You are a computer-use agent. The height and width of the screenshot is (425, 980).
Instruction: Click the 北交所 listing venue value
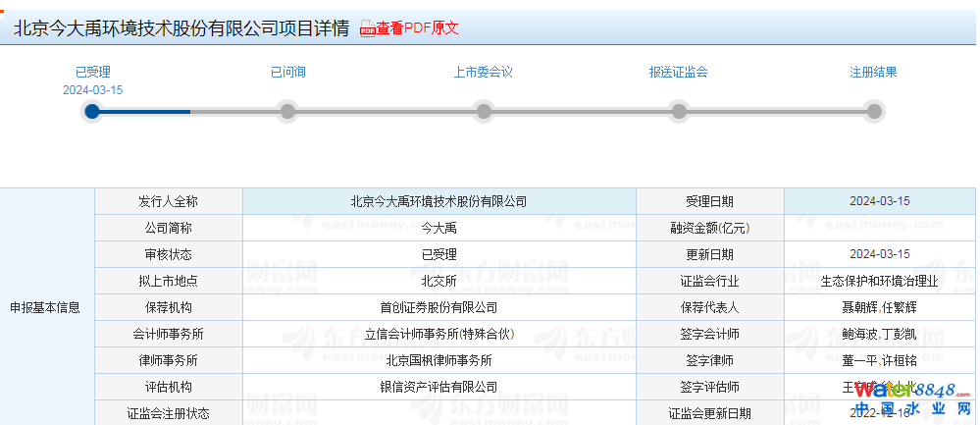[438, 282]
